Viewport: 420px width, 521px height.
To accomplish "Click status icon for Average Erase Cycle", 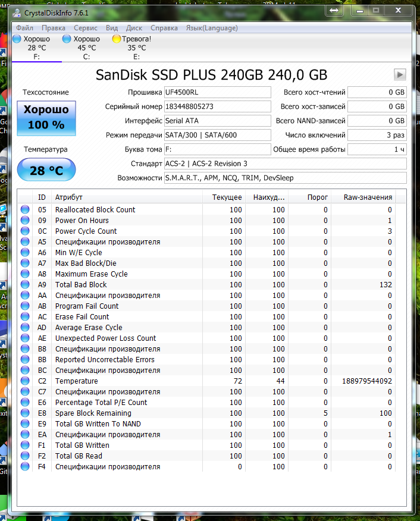I will pyautogui.click(x=25, y=327).
